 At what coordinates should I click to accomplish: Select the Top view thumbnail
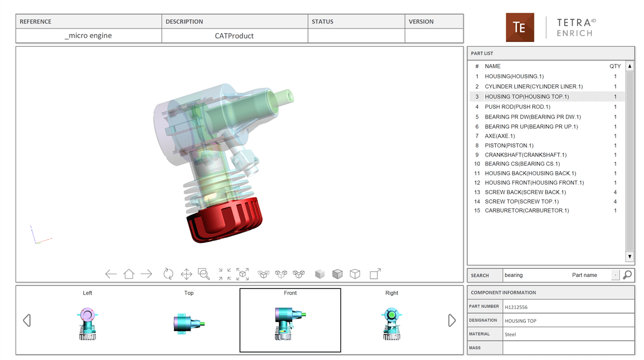point(189,320)
